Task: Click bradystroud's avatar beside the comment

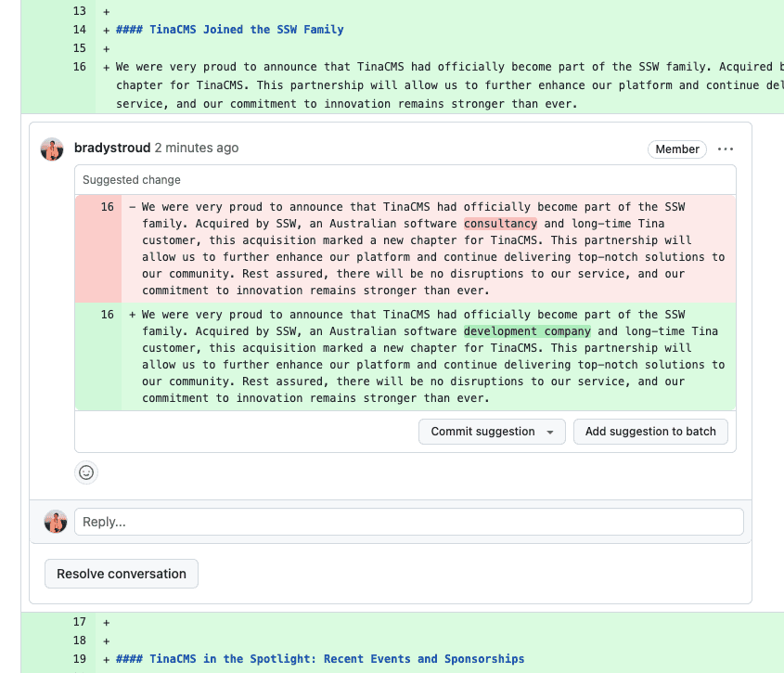Action: (x=52, y=149)
